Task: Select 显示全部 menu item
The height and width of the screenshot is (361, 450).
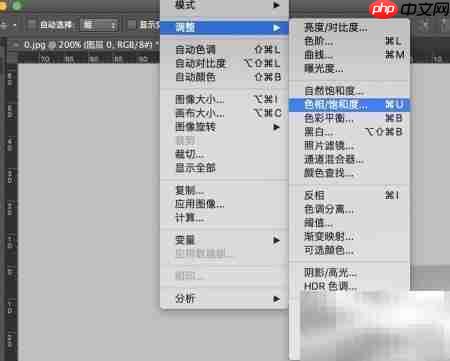Action: point(224,168)
